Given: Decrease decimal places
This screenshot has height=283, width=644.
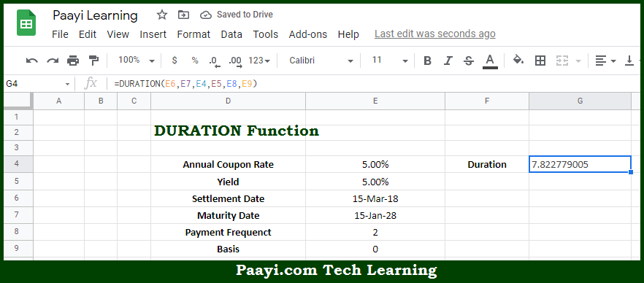Looking at the screenshot, I should click(215, 61).
